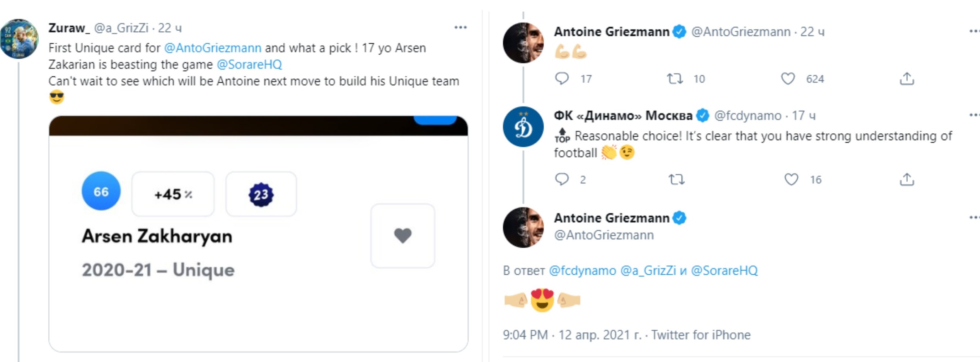Viewport: 980px width, 362px height.
Task: Click the dark blue 23 badge
Action: click(261, 194)
